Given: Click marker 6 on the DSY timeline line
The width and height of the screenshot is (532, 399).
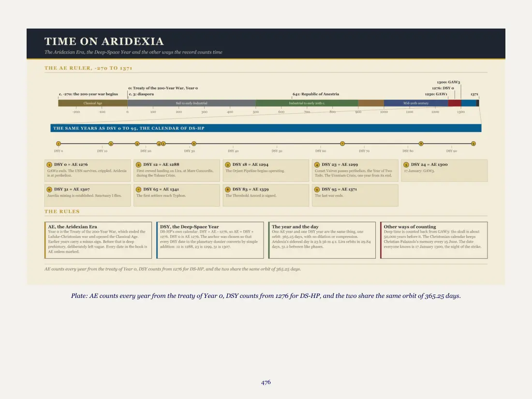Looking at the screenshot, I should [194, 144].
